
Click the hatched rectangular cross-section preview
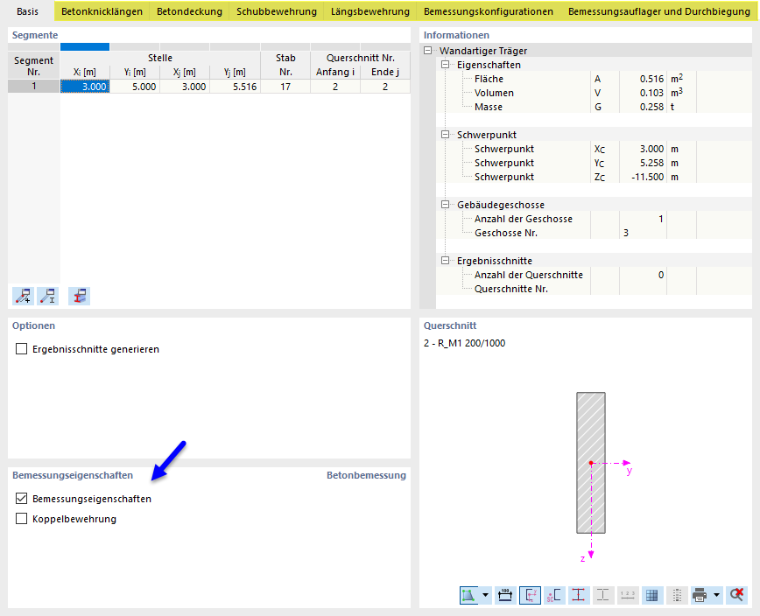591,463
